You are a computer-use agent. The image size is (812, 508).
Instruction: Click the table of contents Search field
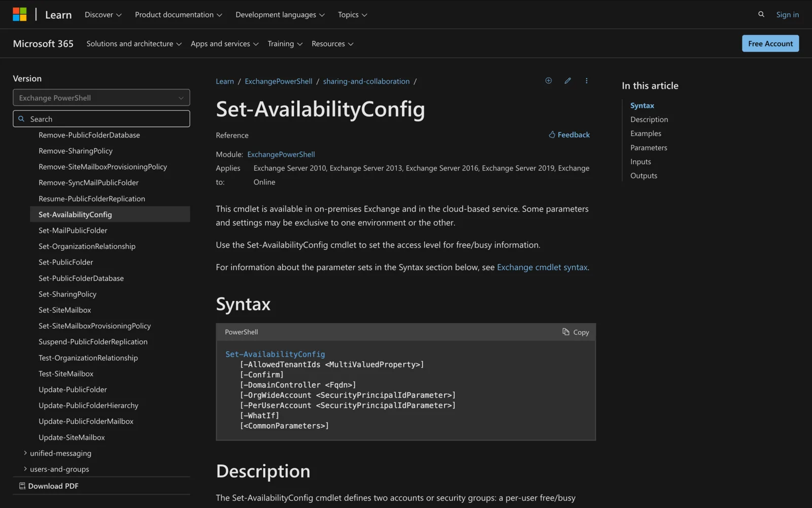point(101,119)
